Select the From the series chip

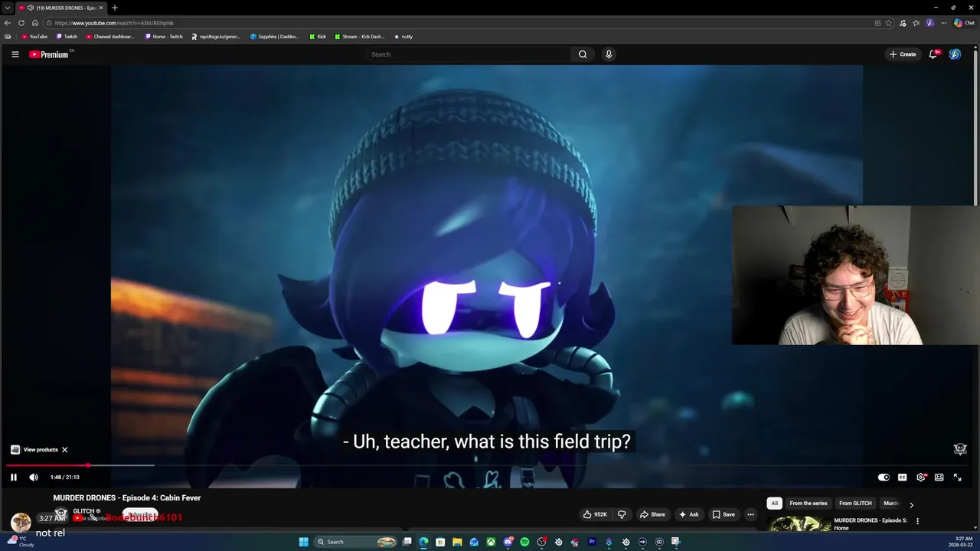pyautogui.click(x=808, y=503)
